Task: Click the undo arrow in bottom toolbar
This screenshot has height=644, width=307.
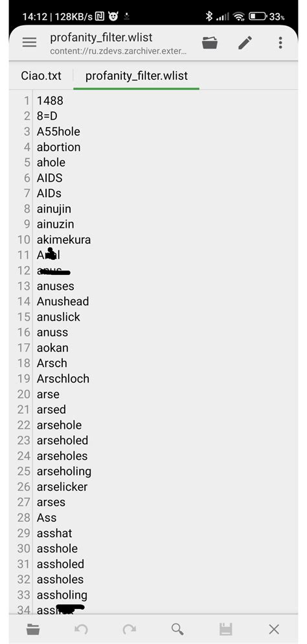Action: (81, 629)
